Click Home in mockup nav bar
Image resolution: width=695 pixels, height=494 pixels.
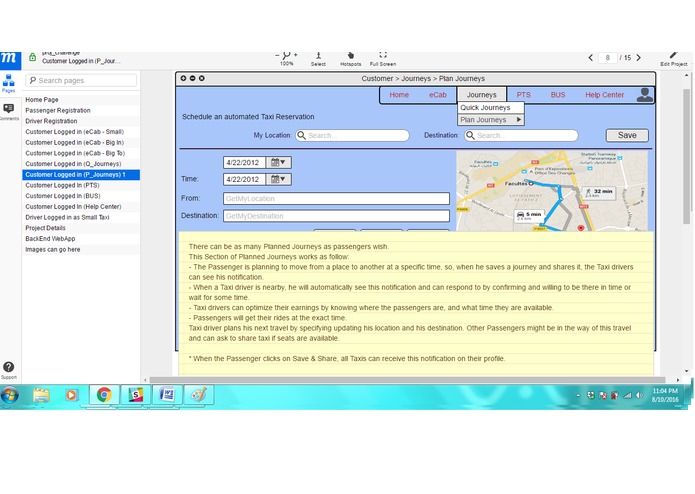pos(399,95)
